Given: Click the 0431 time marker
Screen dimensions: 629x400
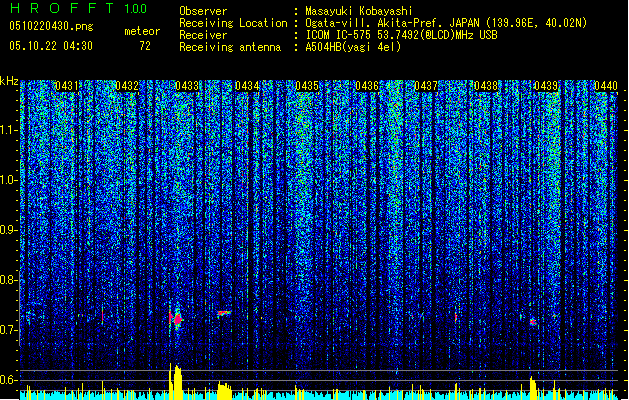Looking at the screenshot, I should 67,86.
